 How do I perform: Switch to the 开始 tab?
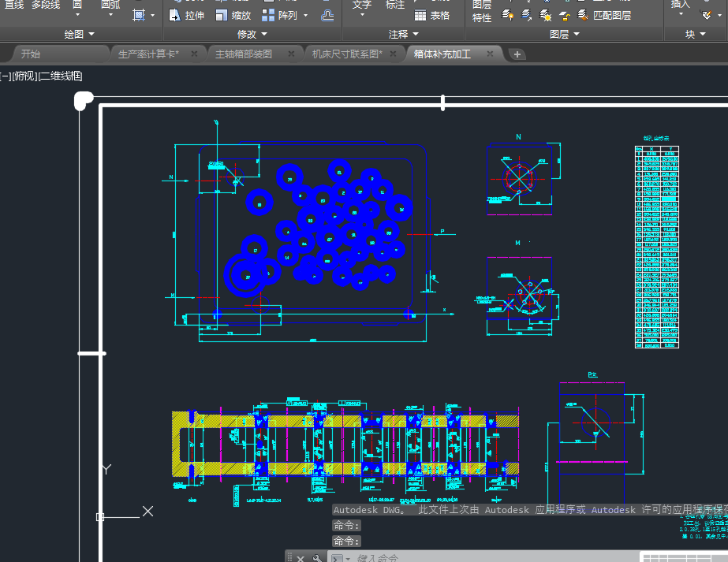(31, 54)
